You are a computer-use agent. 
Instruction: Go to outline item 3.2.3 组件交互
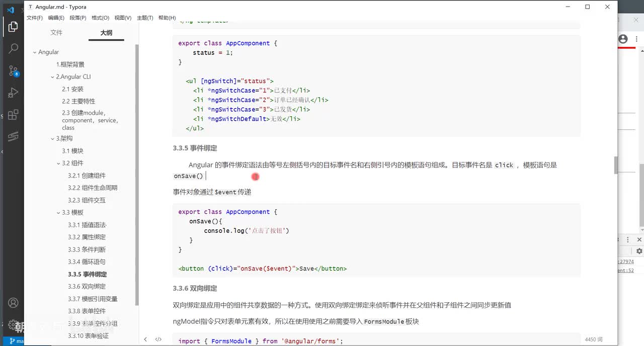click(x=87, y=200)
